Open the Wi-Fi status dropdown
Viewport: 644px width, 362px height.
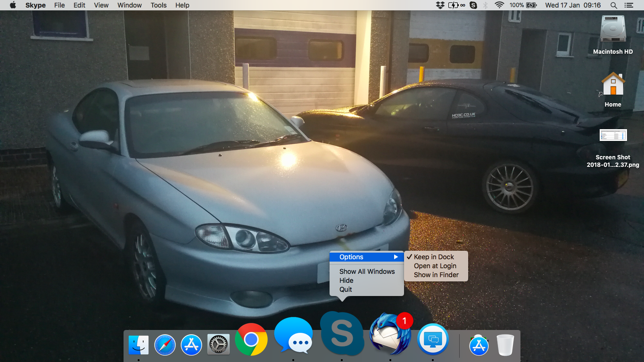point(499,5)
